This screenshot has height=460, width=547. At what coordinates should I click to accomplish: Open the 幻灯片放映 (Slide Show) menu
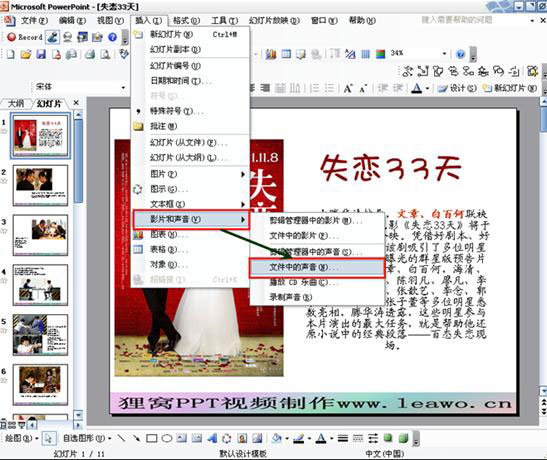(274, 21)
